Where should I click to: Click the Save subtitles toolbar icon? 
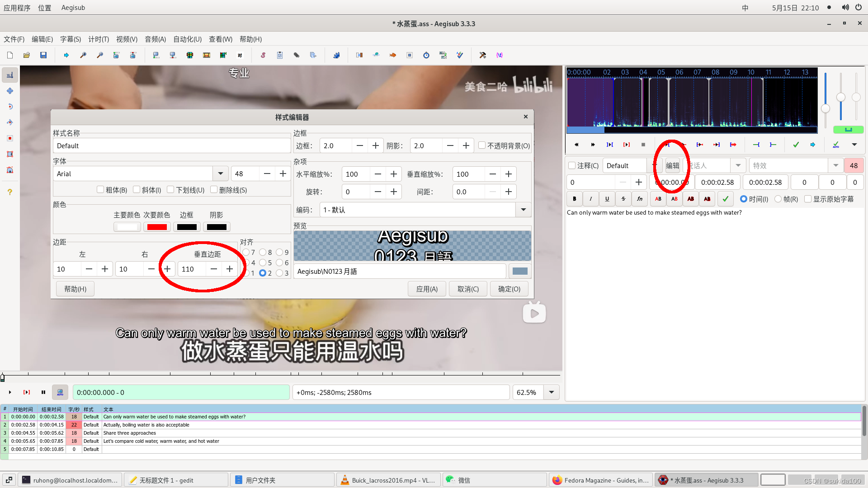[x=43, y=55]
